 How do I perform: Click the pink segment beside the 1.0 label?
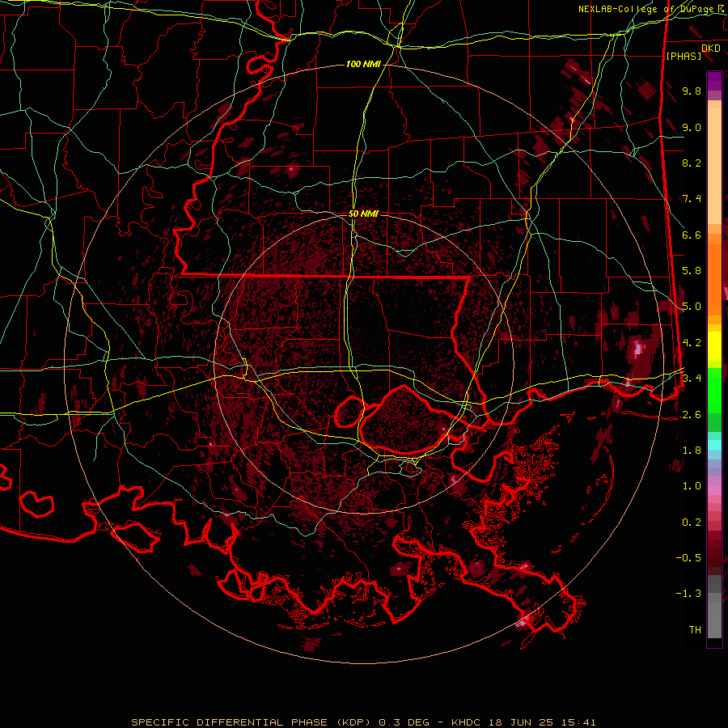714,490
